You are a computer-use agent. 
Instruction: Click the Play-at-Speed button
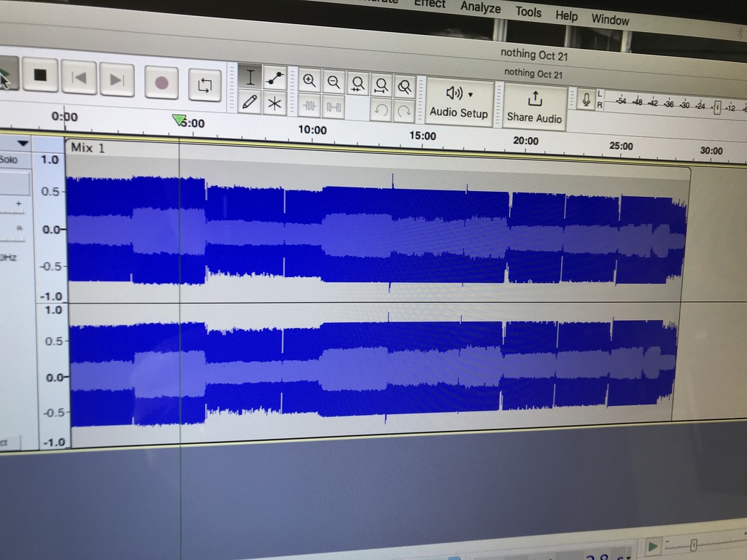[x=652, y=546]
